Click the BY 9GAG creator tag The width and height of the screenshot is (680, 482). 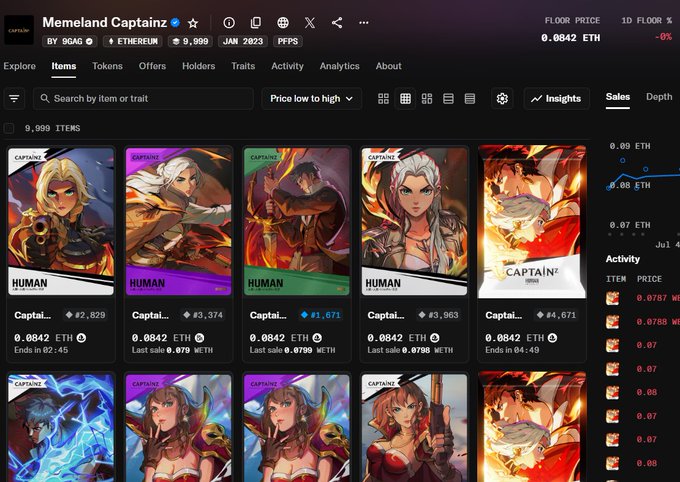click(69, 41)
